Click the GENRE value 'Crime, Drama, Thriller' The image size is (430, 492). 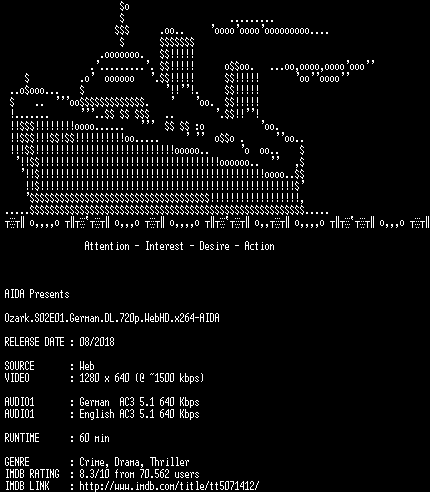(x=134, y=462)
